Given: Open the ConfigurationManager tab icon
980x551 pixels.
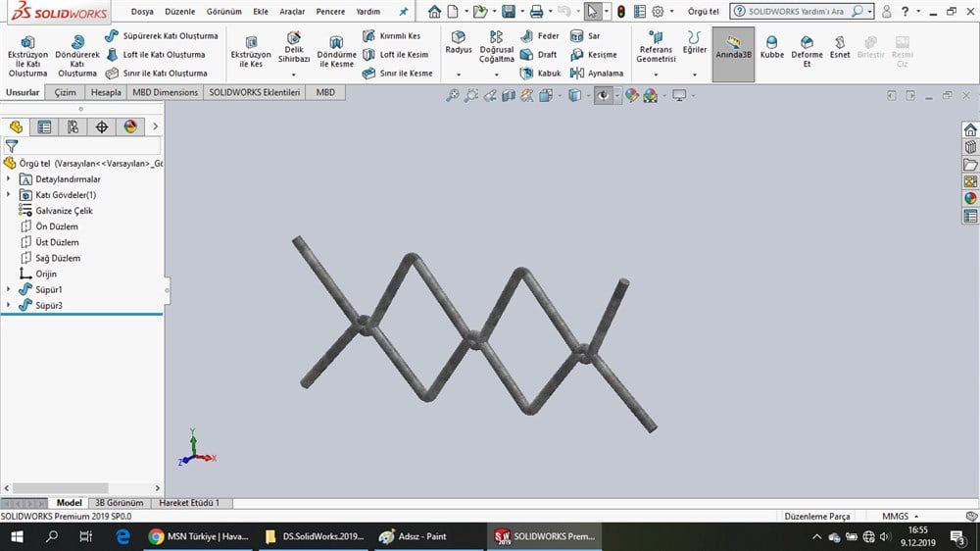Looking at the screenshot, I should pyautogui.click(x=73, y=127).
